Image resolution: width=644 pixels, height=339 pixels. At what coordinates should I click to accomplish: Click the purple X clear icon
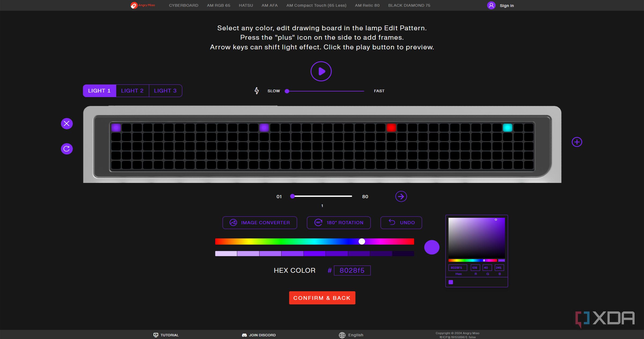pyautogui.click(x=67, y=124)
